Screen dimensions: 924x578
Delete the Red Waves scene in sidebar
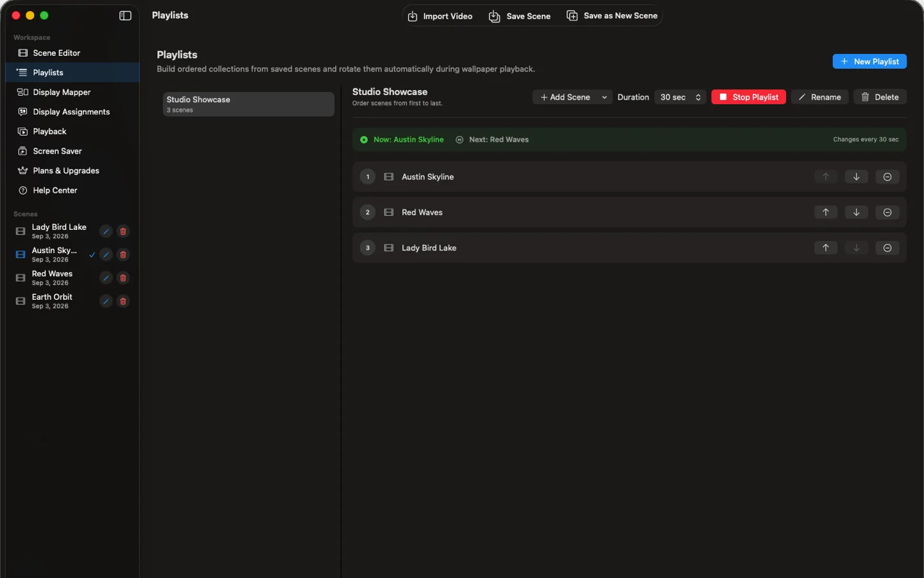pyautogui.click(x=123, y=278)
